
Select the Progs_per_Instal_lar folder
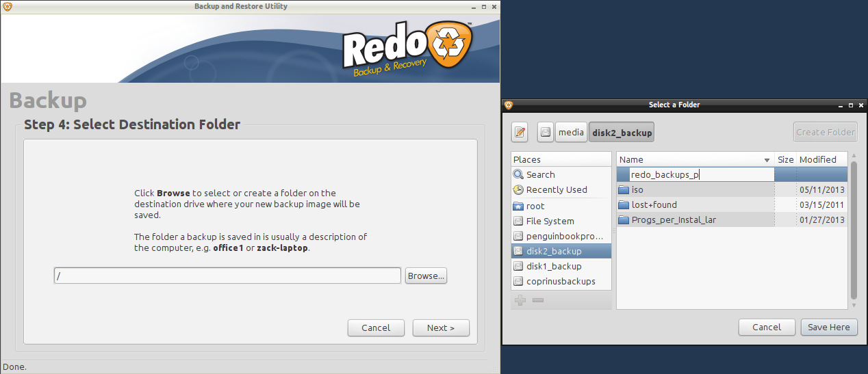(673, 219)
